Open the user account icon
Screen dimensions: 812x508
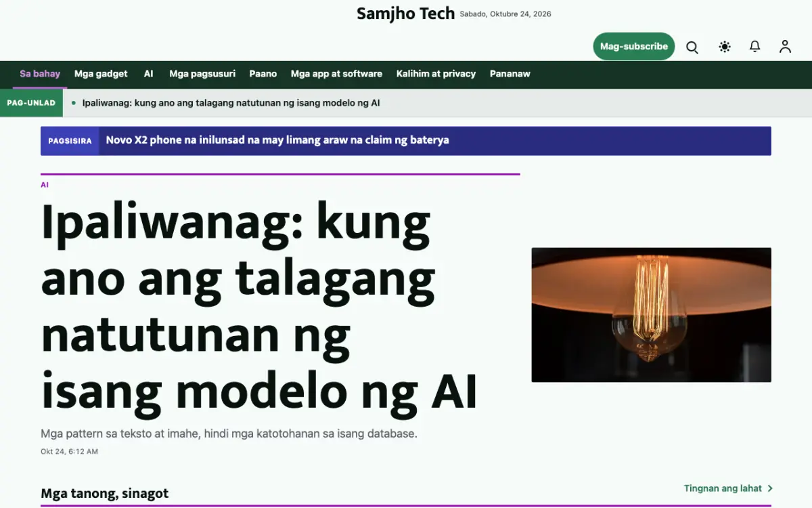tap(785, 47)
